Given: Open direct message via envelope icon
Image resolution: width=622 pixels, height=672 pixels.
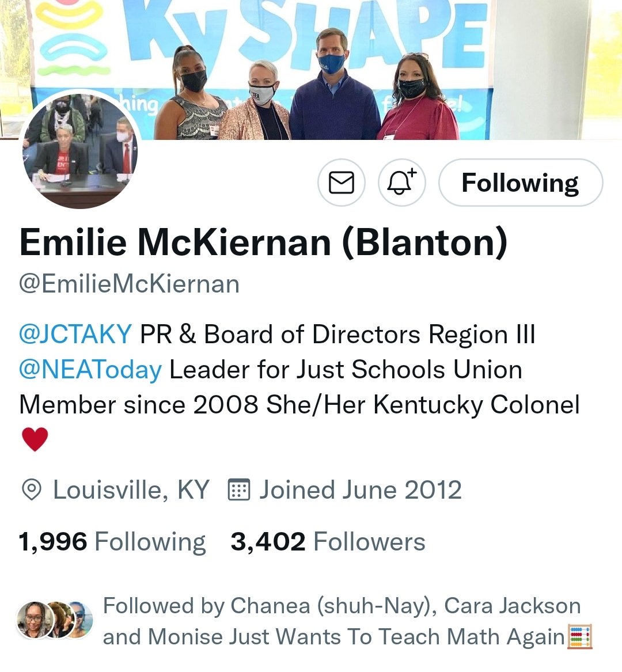Looking at the screenshot, I should (341, 183).
